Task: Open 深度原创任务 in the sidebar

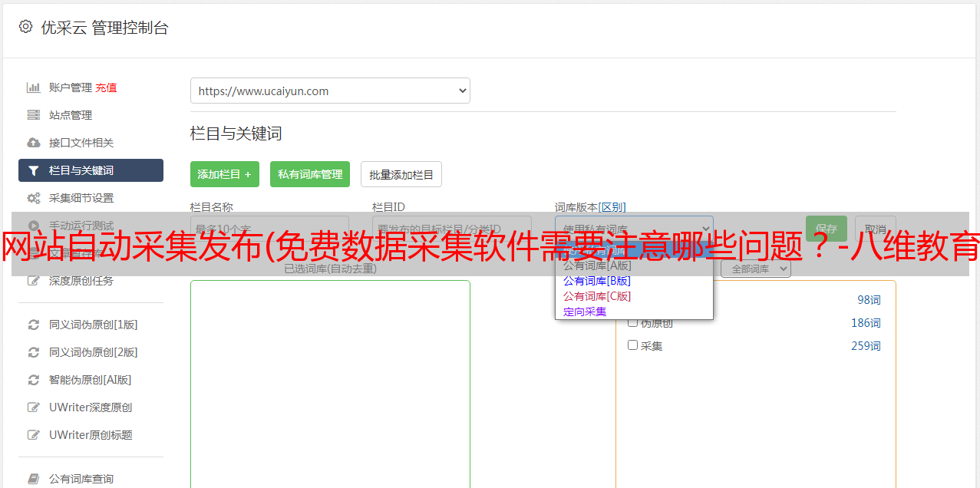Action: point(81,281)
